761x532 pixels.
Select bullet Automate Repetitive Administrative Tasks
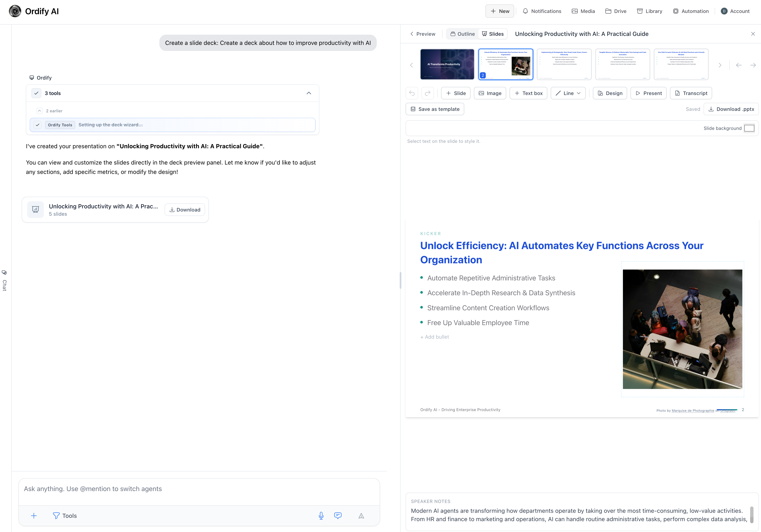point(491,278)
